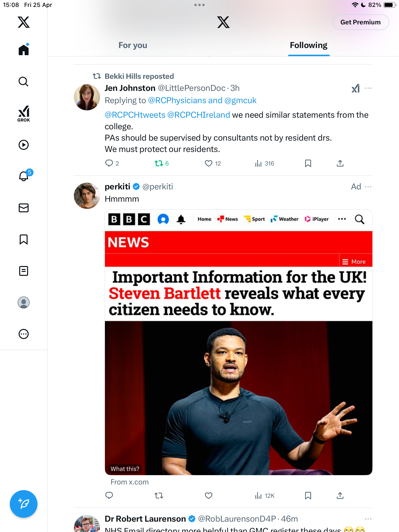Open the BBC news ad image

[238, 342]
